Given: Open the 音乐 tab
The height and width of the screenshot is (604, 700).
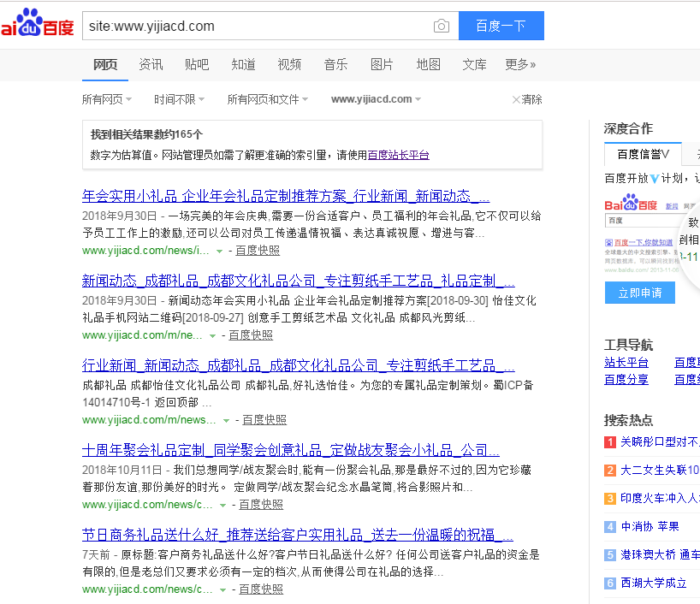Looking at the screenshot, I should pos(335,65).
